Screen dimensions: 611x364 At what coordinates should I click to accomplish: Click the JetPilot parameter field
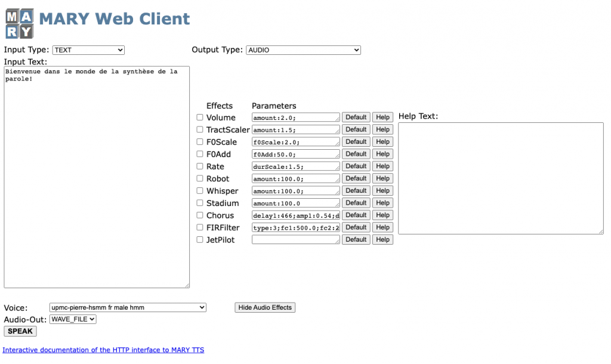(x=295, y=239)
